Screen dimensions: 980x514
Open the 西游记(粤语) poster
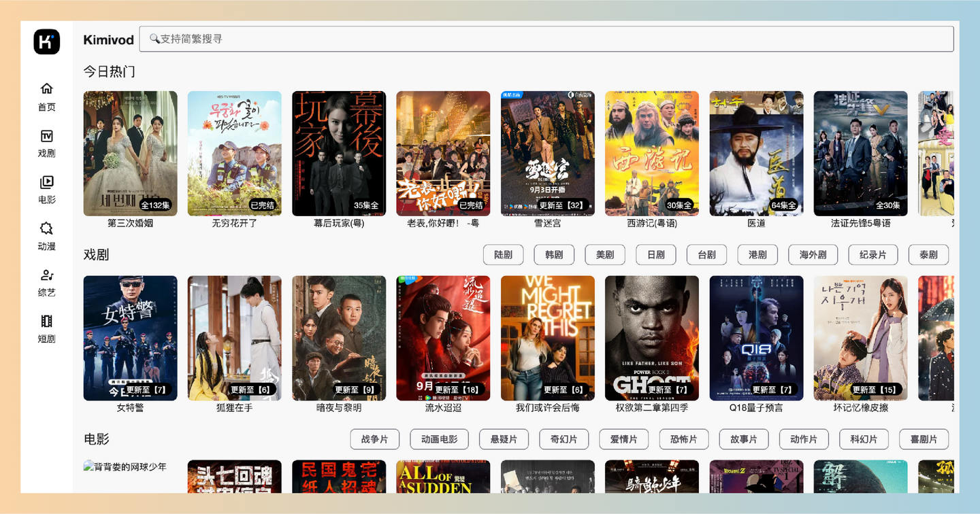point(652,154)
